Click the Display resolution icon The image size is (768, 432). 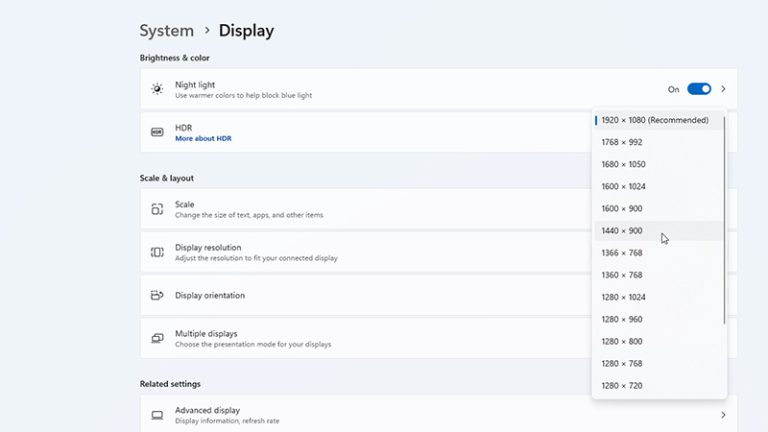157,252
